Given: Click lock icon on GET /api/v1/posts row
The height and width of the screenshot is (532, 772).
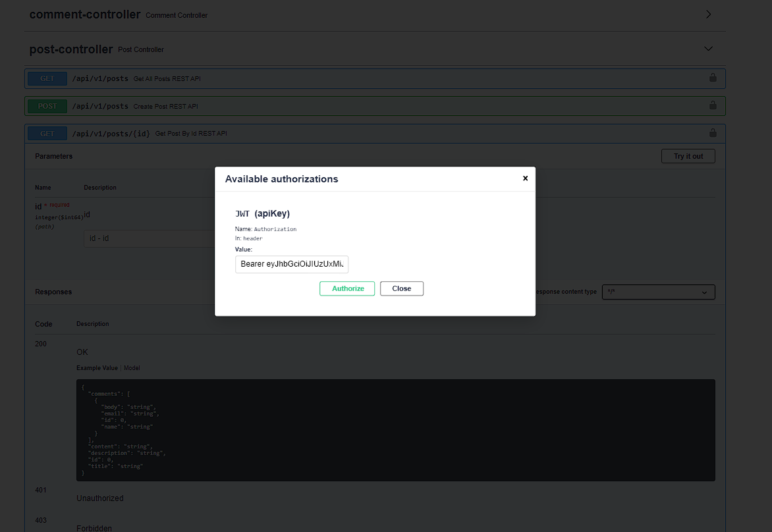Looking at the screenshot, I should [713, 78].
